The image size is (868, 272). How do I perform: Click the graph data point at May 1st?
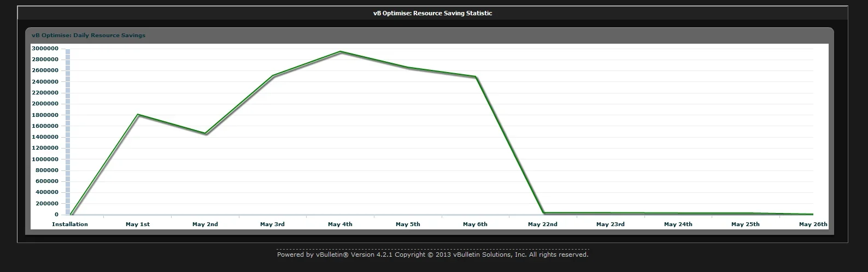(138, 115)
